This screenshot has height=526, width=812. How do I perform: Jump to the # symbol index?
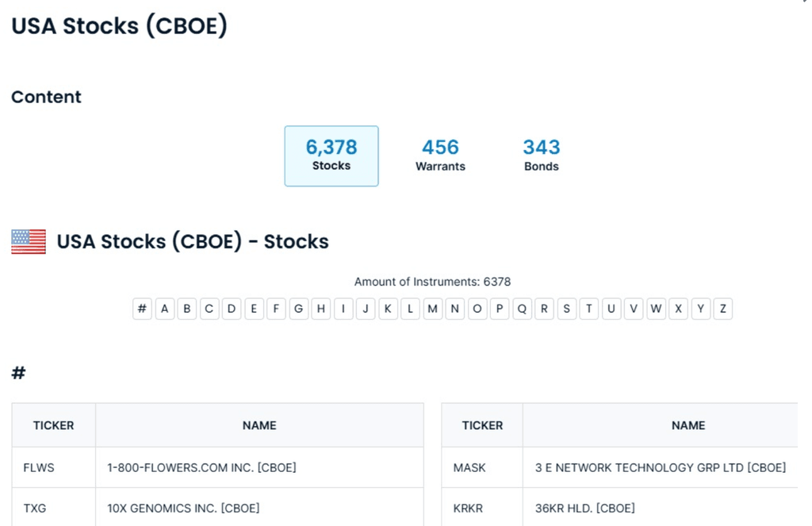click(x=142, y=309)
